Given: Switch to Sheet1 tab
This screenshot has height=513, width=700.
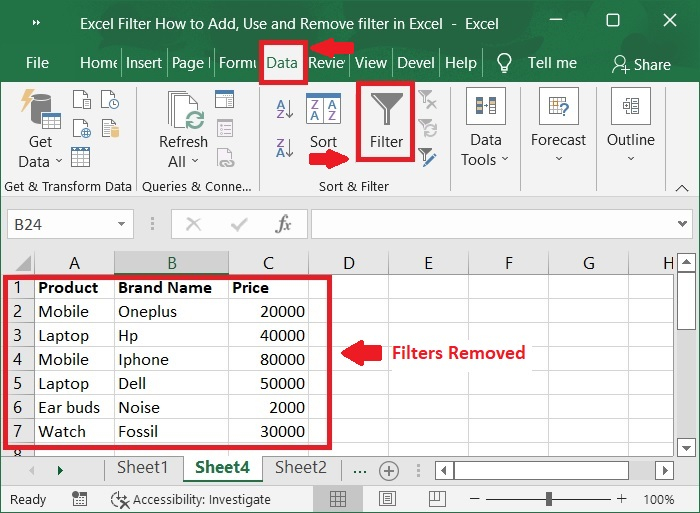Looking at the screenshot, I should [142, 467].
